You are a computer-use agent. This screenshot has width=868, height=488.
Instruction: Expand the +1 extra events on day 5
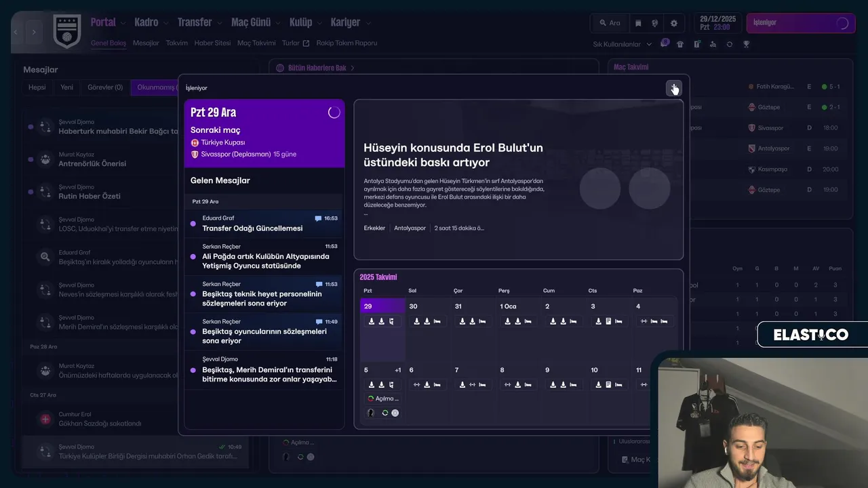(398, 370)
